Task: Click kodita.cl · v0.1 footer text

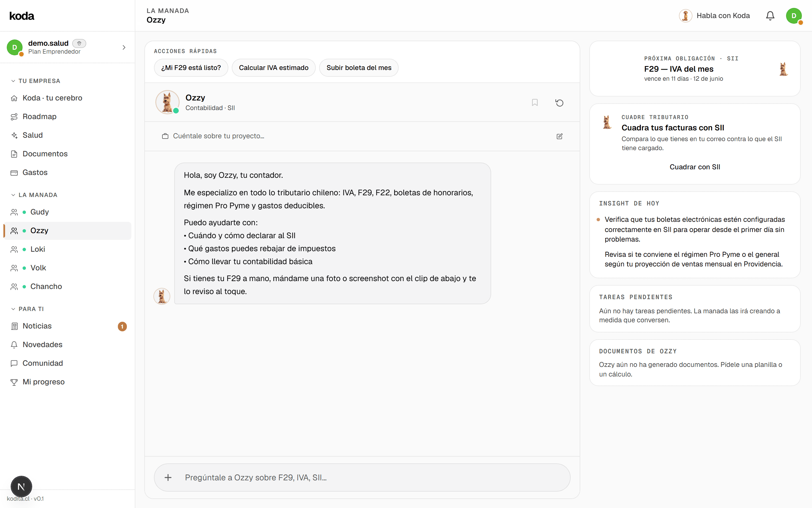Action: [25, 499]
